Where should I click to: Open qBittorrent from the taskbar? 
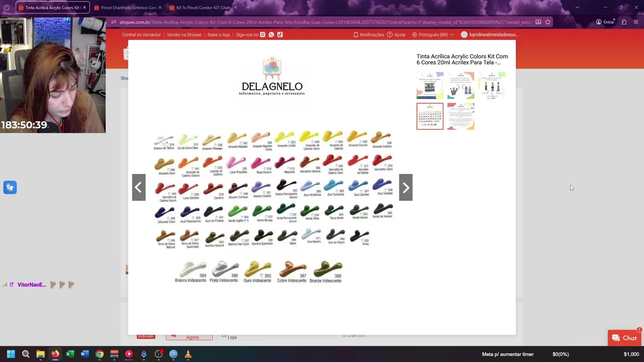click(173, 354)
